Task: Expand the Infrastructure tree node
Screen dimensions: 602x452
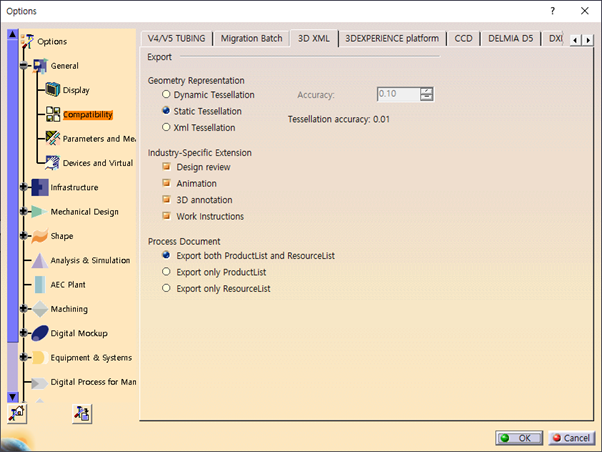Action: pos(24,187)
